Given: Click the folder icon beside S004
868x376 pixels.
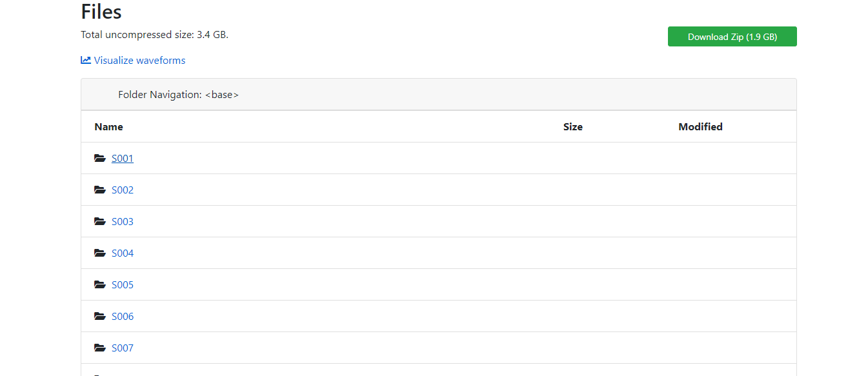Looking at the screenshot, I should pyautogui.click(x=100, y=253).
